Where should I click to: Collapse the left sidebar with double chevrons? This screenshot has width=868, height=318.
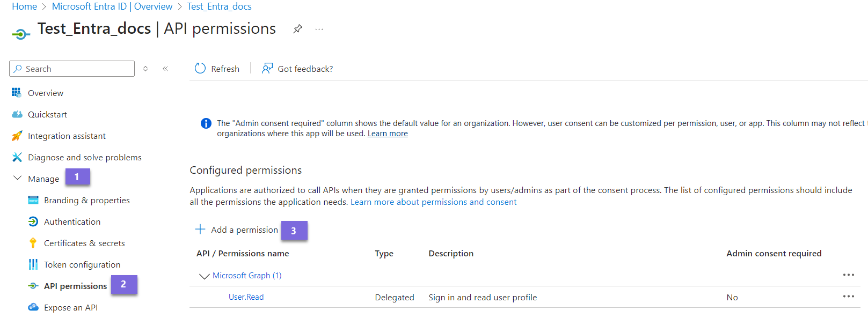click(165, 68)
